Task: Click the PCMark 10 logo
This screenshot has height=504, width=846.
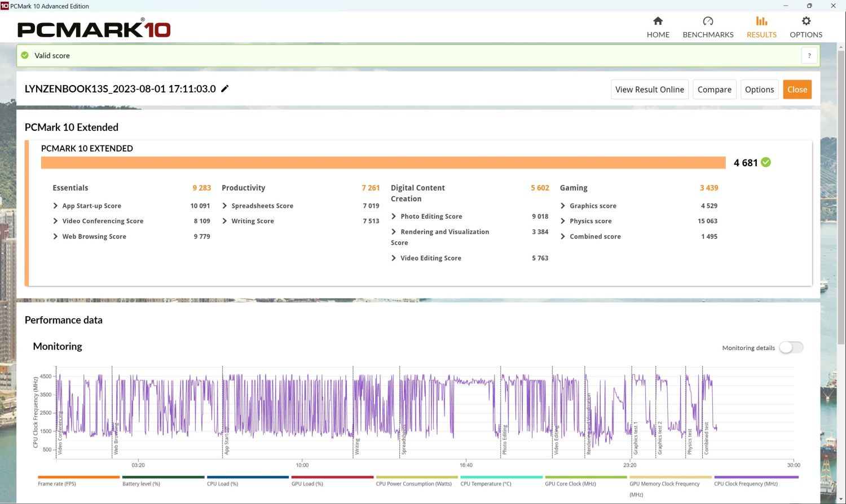Action: tap(94, 29)
